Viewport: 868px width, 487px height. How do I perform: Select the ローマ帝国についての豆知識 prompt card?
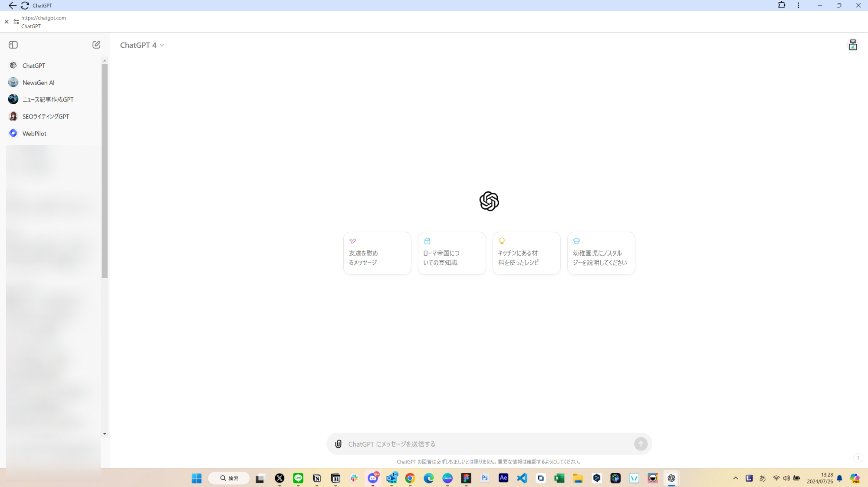(x=451, y=253)
